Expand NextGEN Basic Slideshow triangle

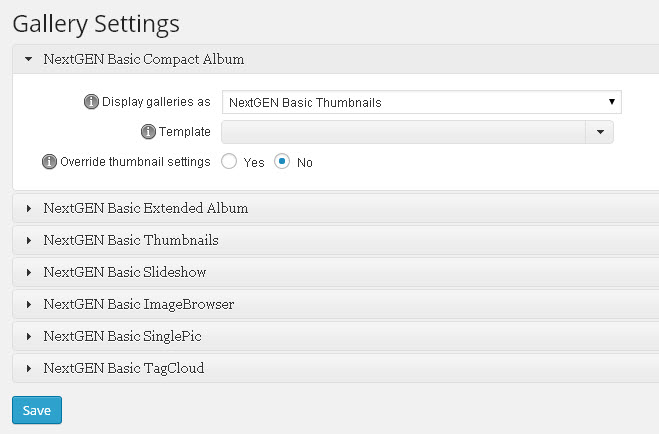coord(29,272)
